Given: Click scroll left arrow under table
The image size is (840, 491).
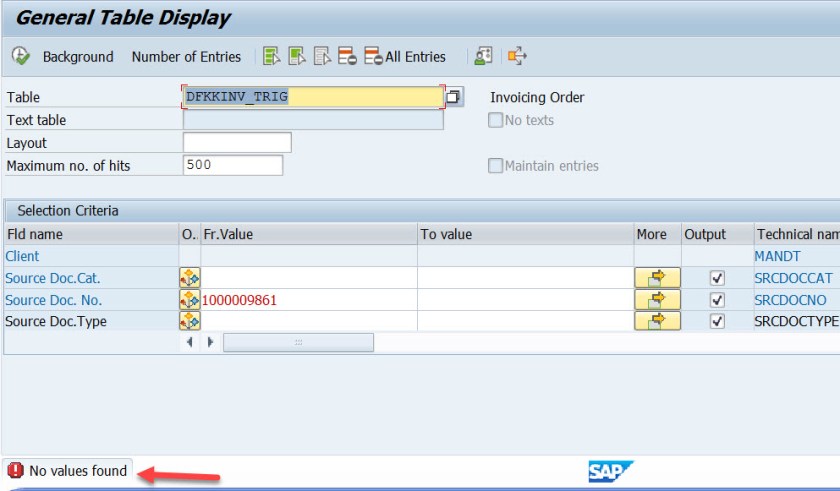Looking at the screenshot, I should click(190, 342).
